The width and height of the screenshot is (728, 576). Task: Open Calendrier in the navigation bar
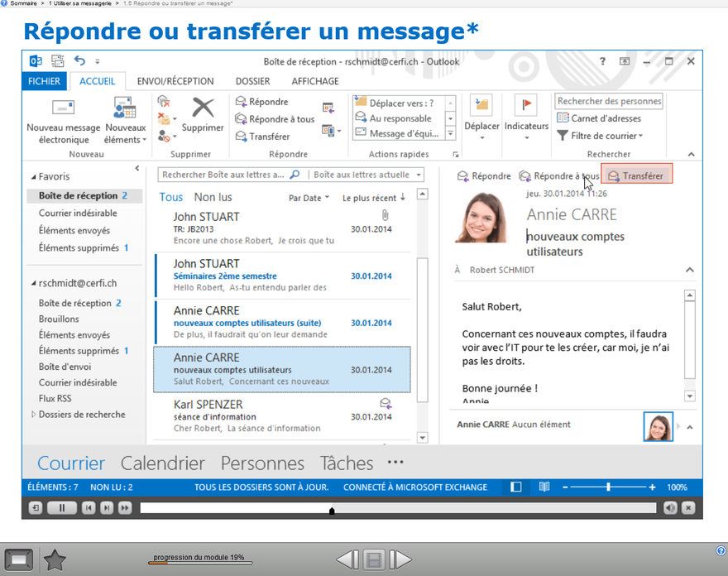pos(163,463)
